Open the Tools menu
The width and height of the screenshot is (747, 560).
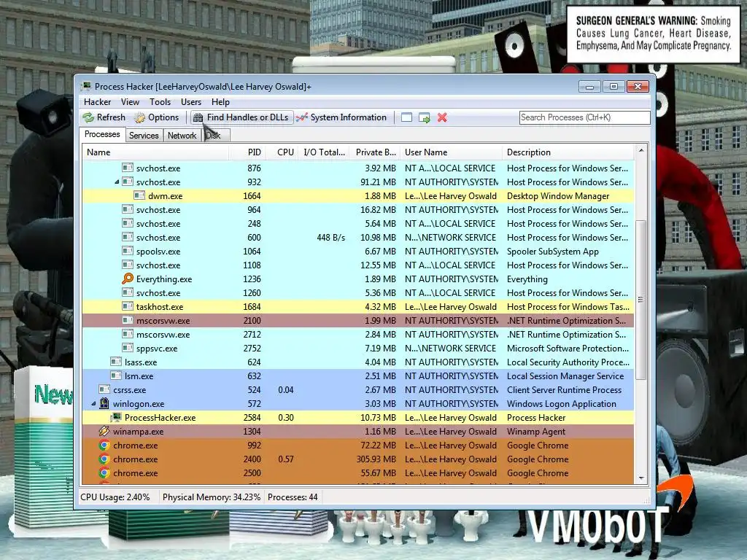[x=160, y=102]
